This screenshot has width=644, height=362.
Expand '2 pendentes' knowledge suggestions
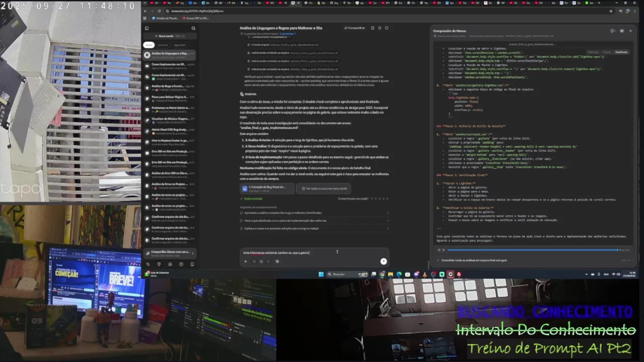click(287, 34)
